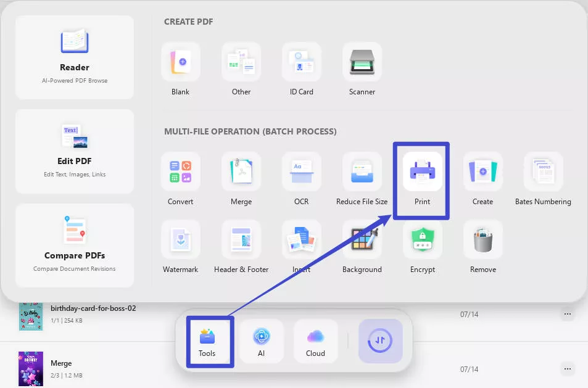Select the Merge file name in list
Screen dimensions: 588x388
pyautogui.click(x=61, y=363)
